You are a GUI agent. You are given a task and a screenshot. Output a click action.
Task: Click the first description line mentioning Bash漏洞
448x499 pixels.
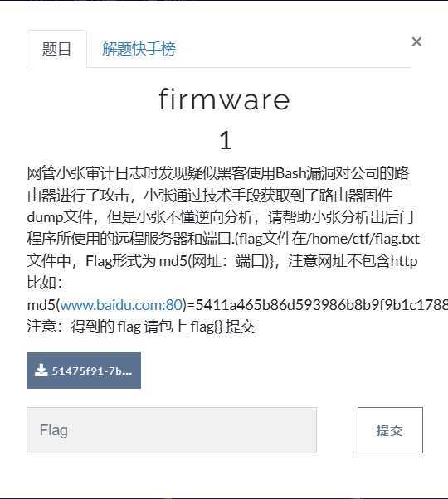218,173
